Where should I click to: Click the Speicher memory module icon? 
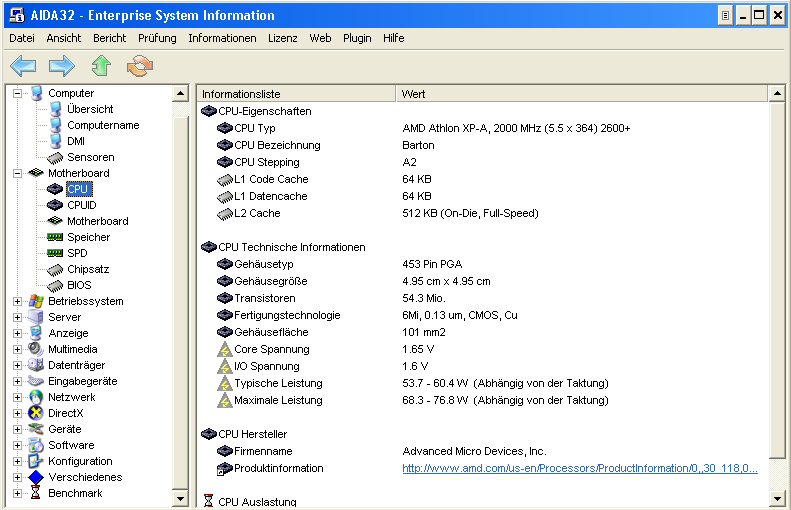[x=54, y=237]
